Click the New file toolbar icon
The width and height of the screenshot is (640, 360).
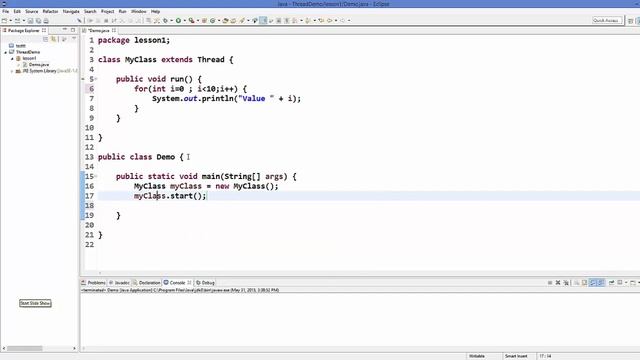4,20
